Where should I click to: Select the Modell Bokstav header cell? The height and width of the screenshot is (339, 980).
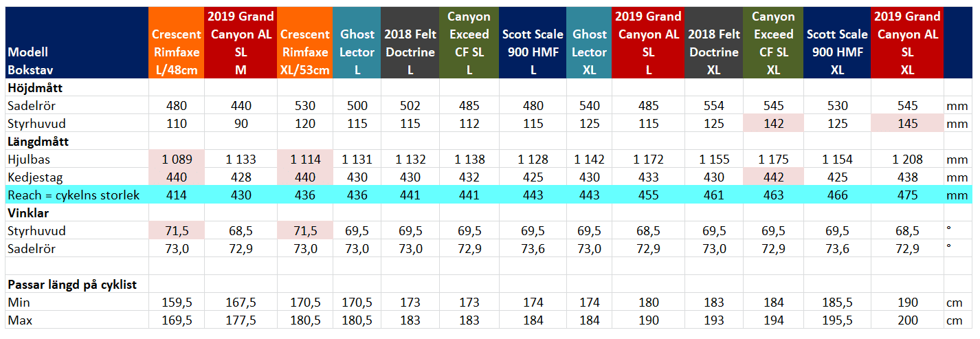77,43
